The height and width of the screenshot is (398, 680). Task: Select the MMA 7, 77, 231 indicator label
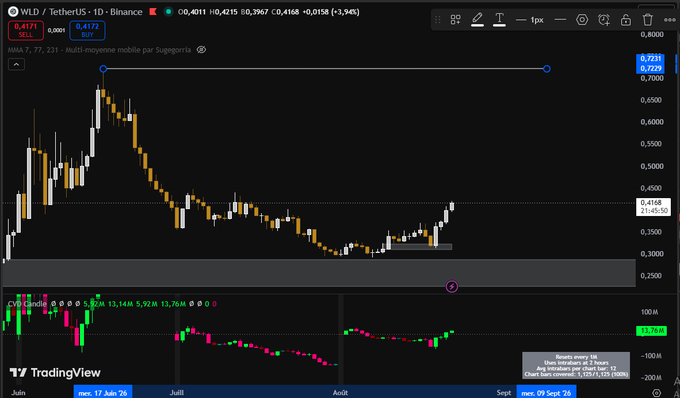coord(99,50)
